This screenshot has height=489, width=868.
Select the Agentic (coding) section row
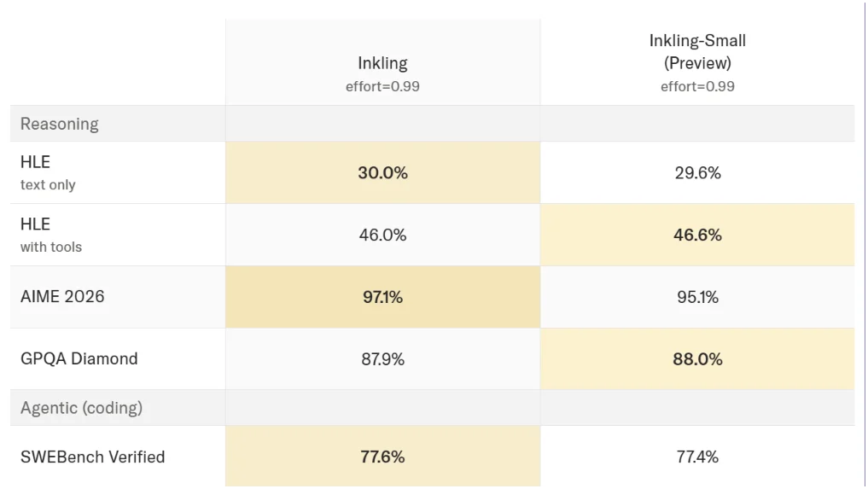(x=433, y=408)
